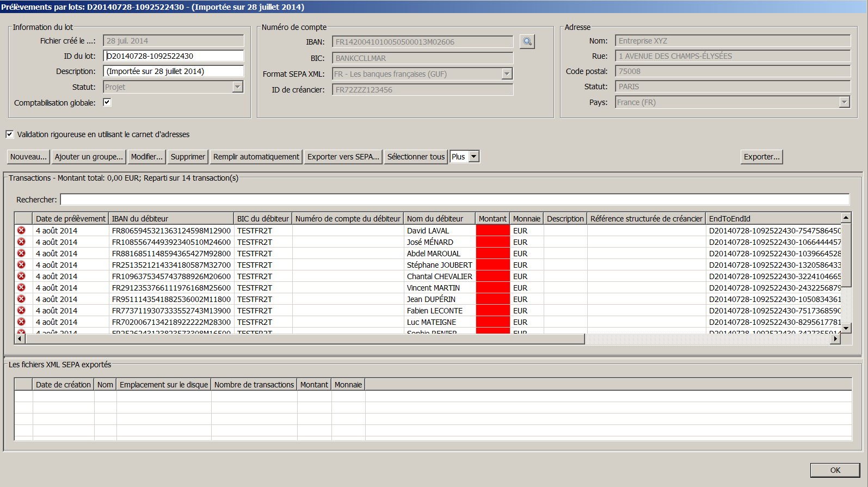Click the error icon beside Chantal CHEVALIER
The image size is (868, 487).
(21, 276)
